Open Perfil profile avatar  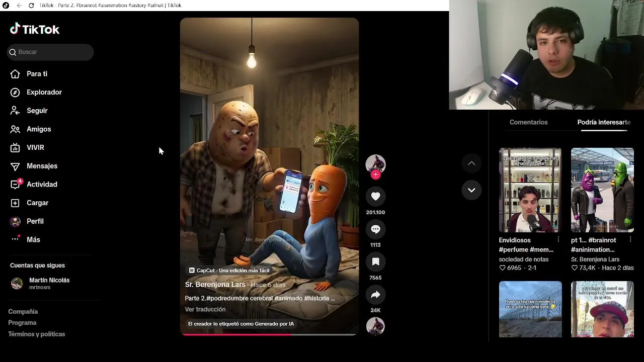pyautogui.click(x=15, y=221)
